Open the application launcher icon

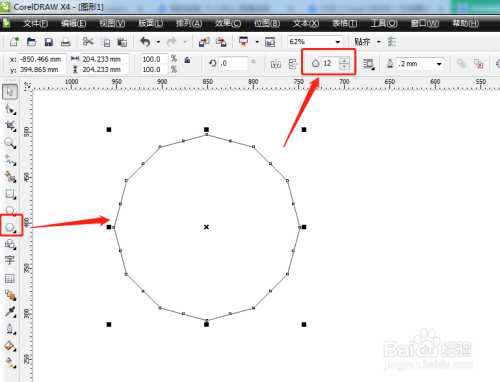coord(244,42)
